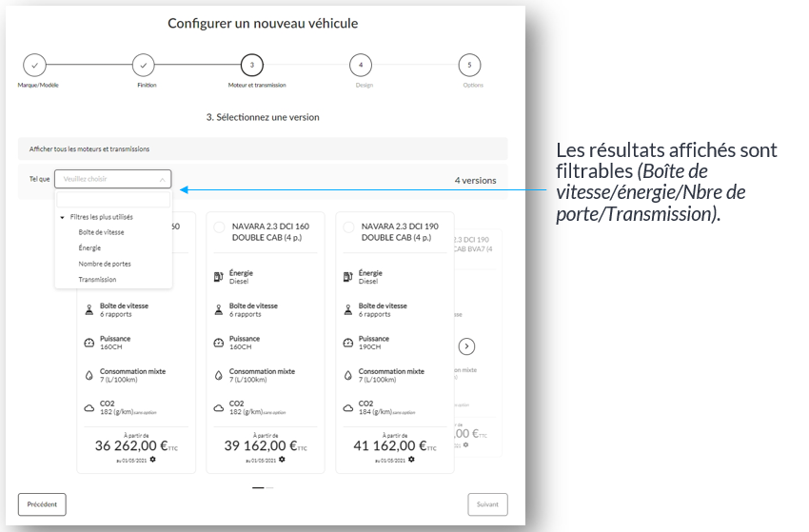Screen dimensions: 809x532
Task: Click CO2 cloud icon next to 184 g/km
Action: (348, 408)
